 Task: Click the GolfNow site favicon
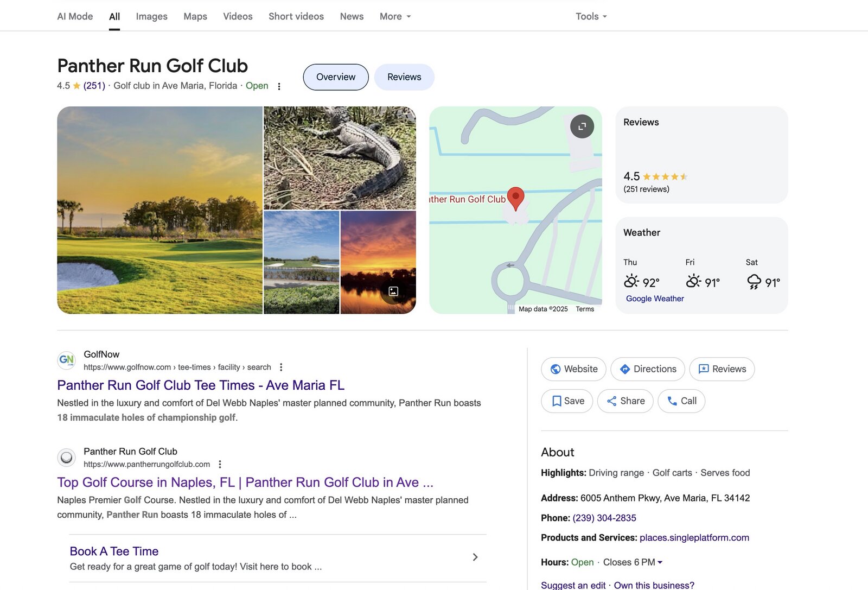click(x=66, y=360)
